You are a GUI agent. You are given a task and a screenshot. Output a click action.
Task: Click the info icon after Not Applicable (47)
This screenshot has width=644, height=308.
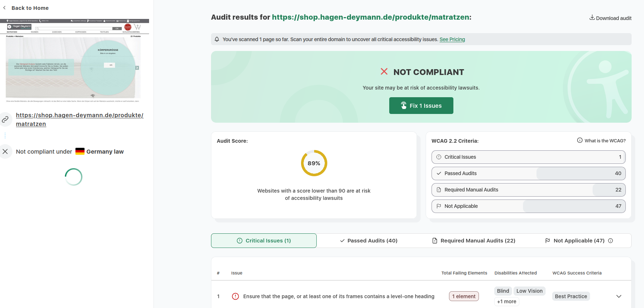point(610,241)
